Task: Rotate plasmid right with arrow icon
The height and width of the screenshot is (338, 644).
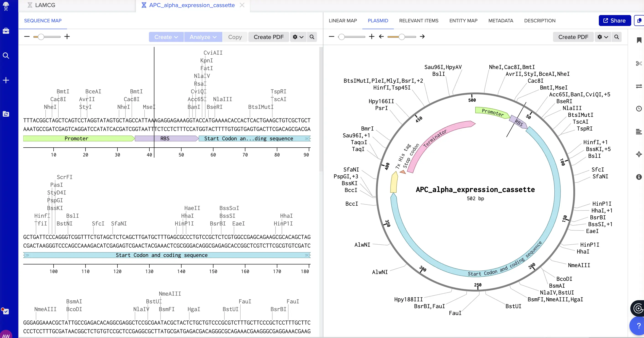Action: pos(422,37)
